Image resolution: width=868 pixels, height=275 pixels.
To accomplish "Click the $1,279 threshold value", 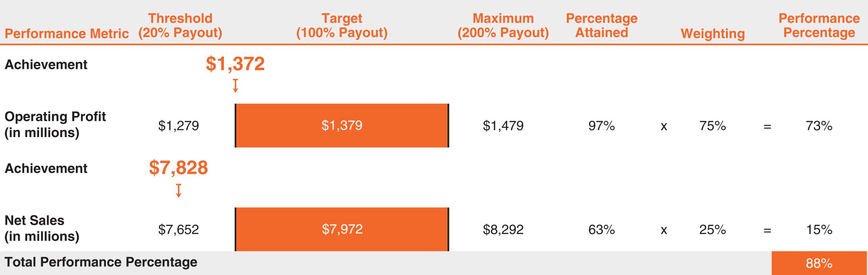I will [x=178, y=126].
